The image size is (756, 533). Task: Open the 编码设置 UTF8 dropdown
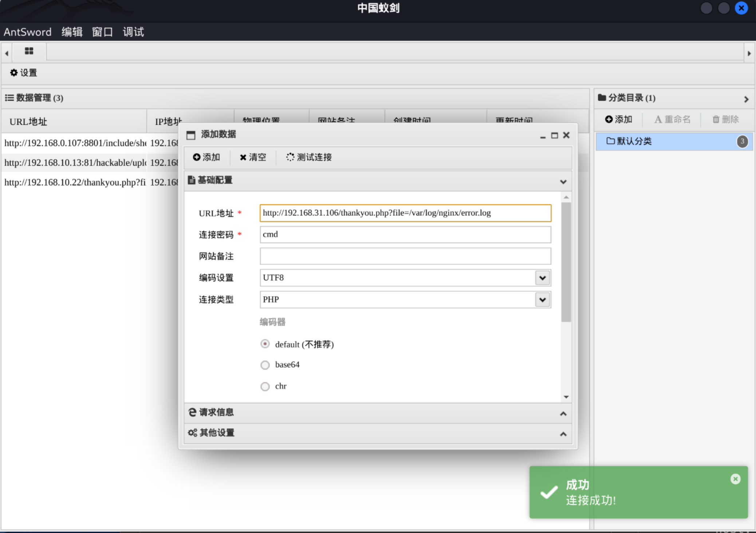coord(542,278)
